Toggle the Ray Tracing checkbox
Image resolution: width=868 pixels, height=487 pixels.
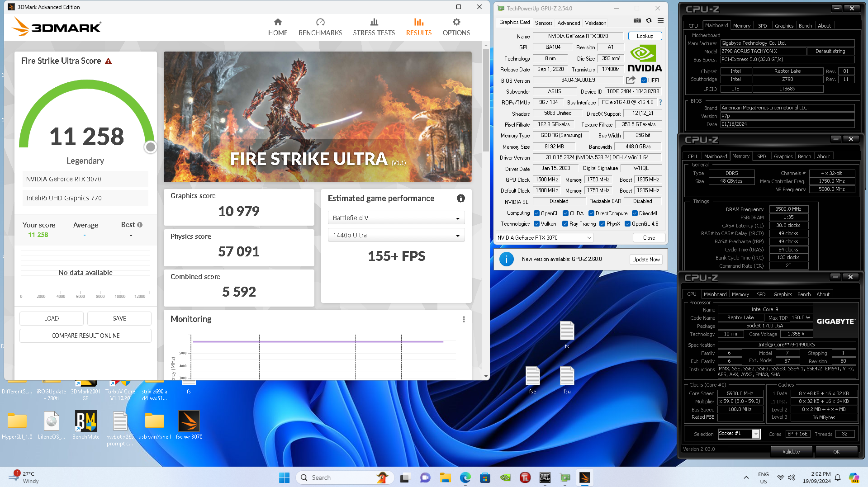[565, 224]
